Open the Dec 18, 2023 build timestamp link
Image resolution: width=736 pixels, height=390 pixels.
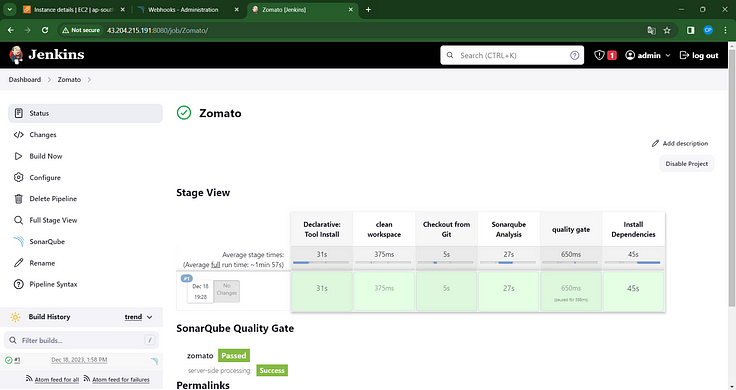coord(79,360)
